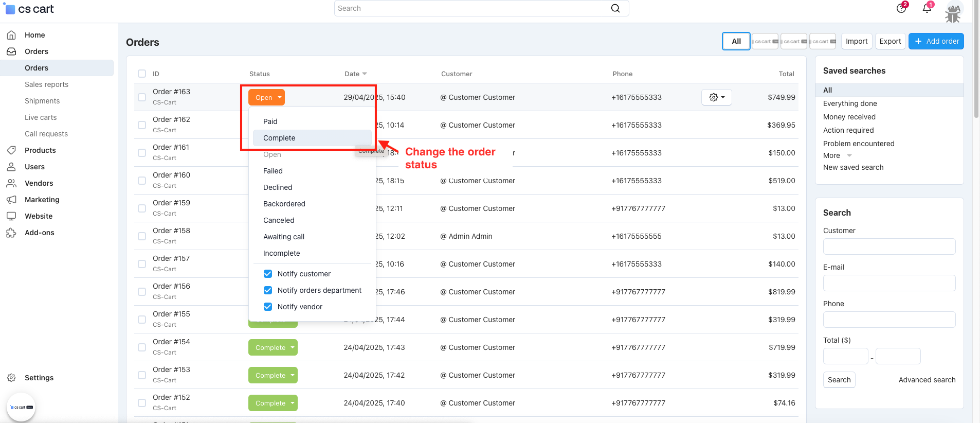Click the plus icon on Add order
This screenshot has height=423, width=980.
tap(918, 41)
